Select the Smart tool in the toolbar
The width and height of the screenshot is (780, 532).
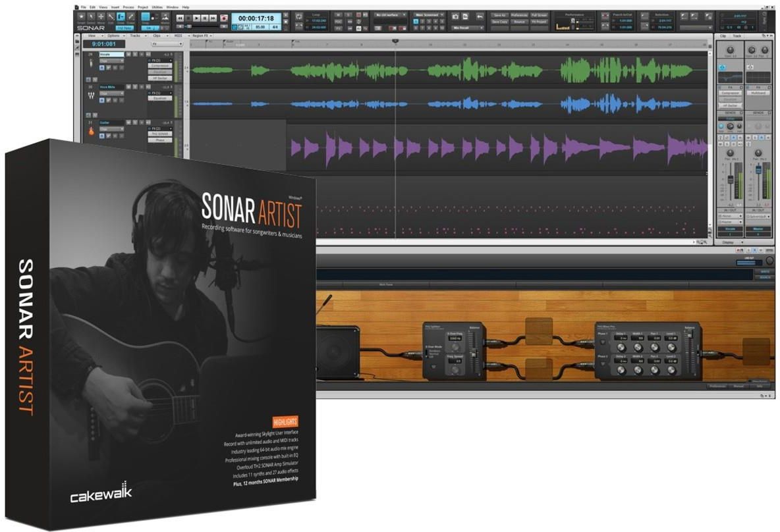(x=82, y=17)
